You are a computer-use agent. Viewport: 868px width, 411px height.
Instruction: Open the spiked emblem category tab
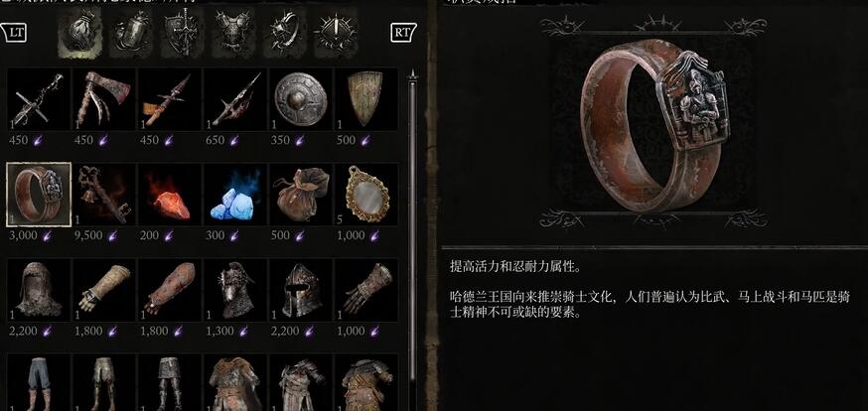point(336,32)
